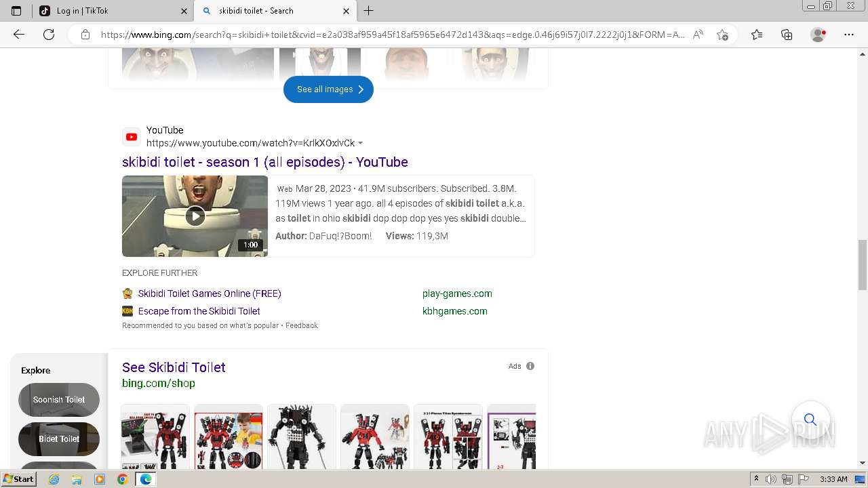Open the first shopping product thumbnail
The image size is (868, 488).
point(155,437)
